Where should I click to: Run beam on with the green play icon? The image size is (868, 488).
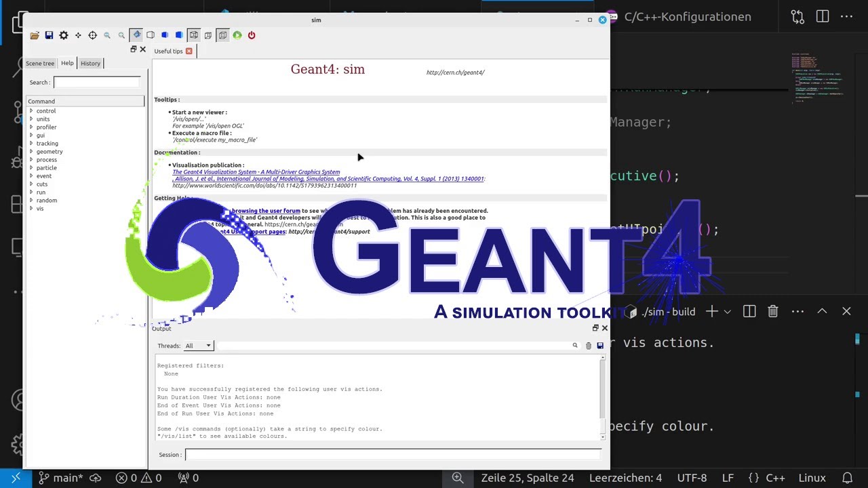[x=237, y=35]
